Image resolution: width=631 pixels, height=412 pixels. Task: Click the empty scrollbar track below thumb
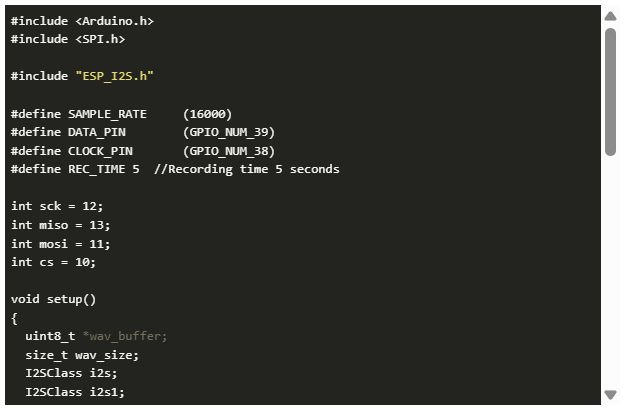(x=610, y=270)
